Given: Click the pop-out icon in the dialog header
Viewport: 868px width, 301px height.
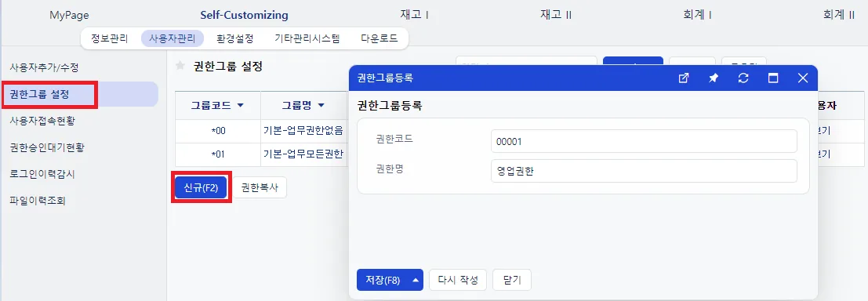Looking at the screenshot, I should (684, 78).
